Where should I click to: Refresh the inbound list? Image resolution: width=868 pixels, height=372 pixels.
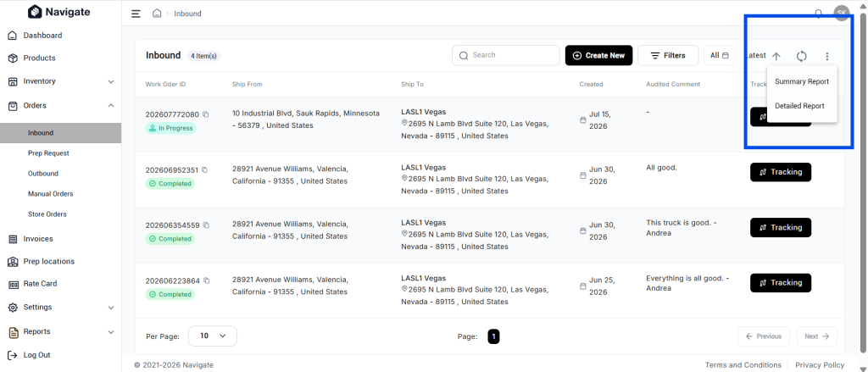[802, 56]
